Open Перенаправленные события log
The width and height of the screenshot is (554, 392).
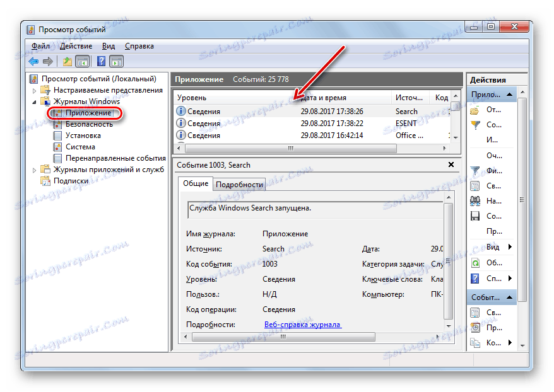[115, 158]
